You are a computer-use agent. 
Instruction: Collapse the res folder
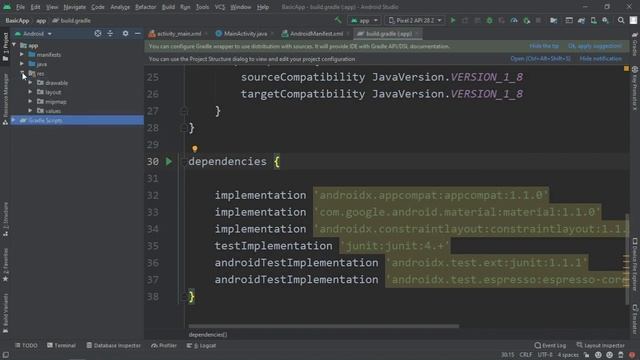click(x=22, y=73)
